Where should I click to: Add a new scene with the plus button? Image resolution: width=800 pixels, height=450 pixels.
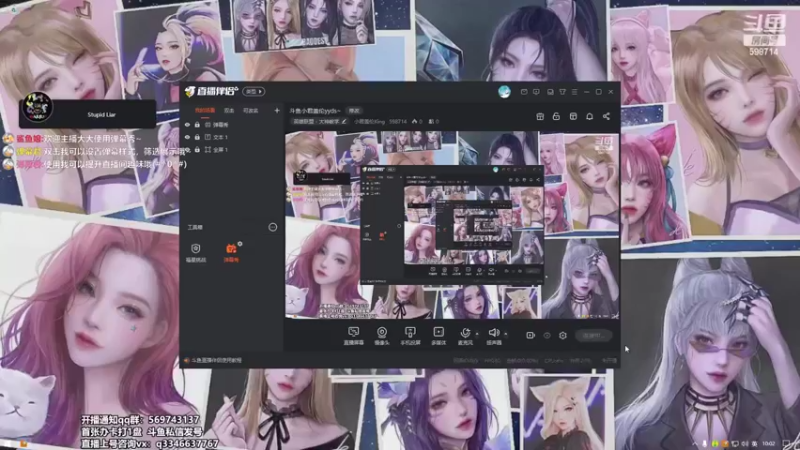point(277,110)
